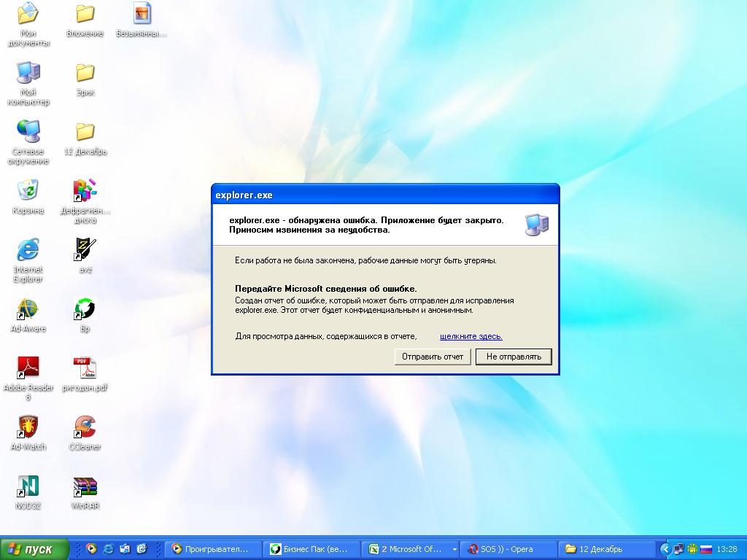
Task: Toggle the Russian language indicator in tray
Action: (x=705, y=549)
